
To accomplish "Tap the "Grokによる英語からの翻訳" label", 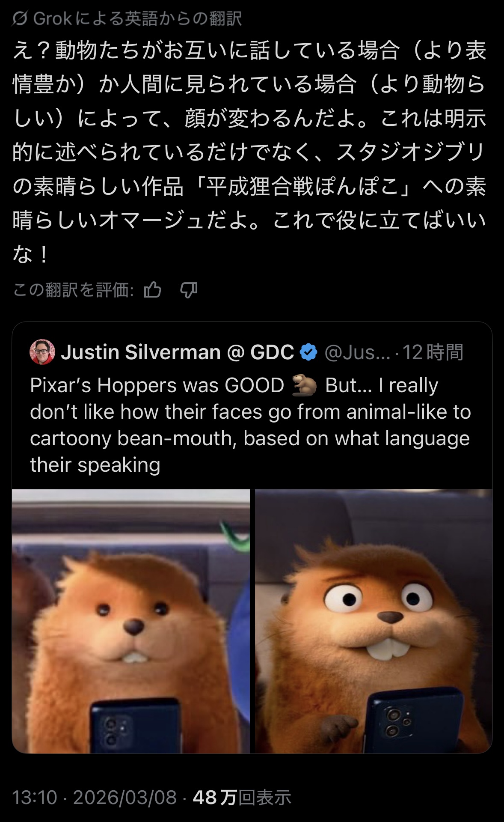I will (137, 18).
